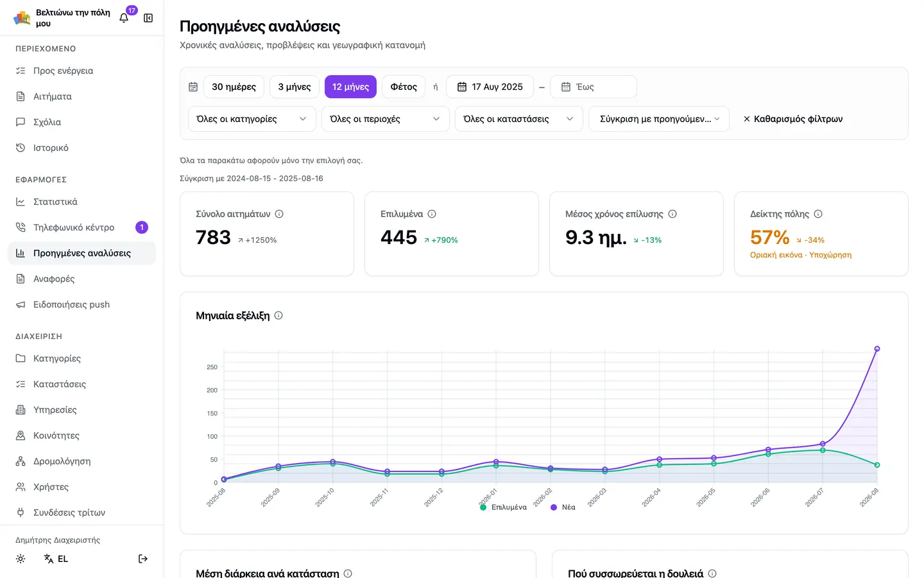
Task: Click the orange 57% city index value
Action: (x=769, y=238)
